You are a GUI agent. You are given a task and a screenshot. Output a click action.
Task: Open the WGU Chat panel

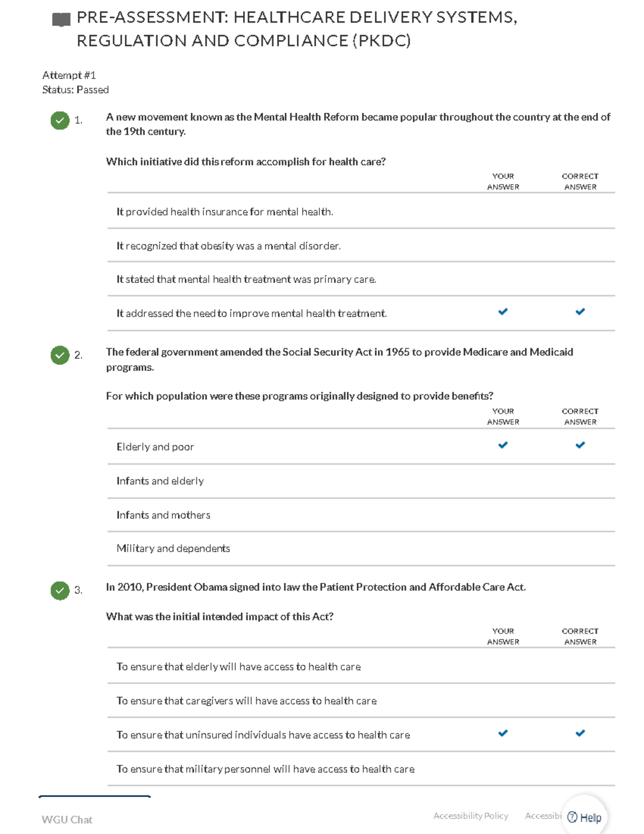67,820
